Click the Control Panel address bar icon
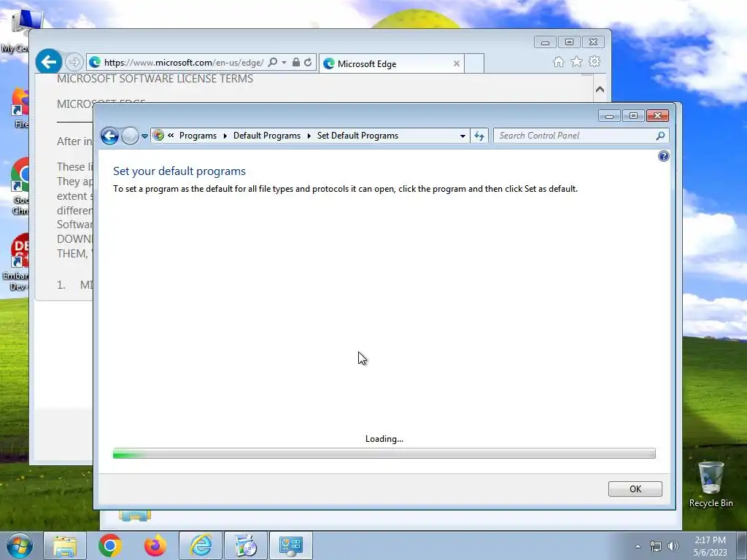 158,136
